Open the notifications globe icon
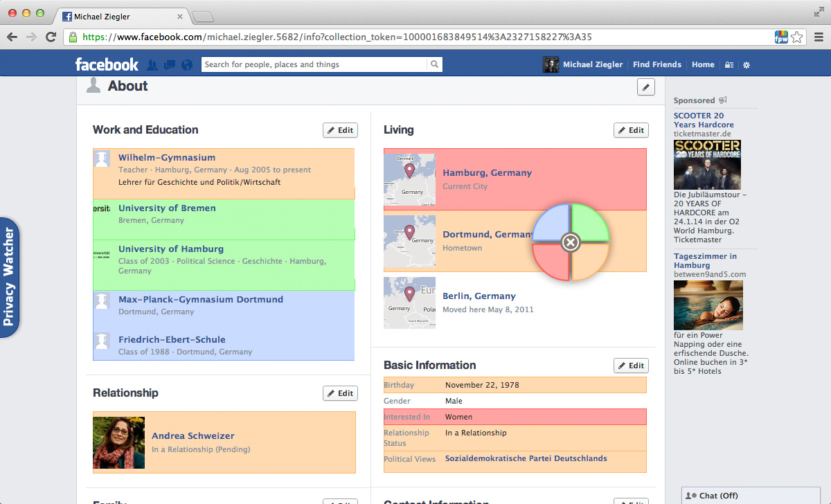 point(187,65)
